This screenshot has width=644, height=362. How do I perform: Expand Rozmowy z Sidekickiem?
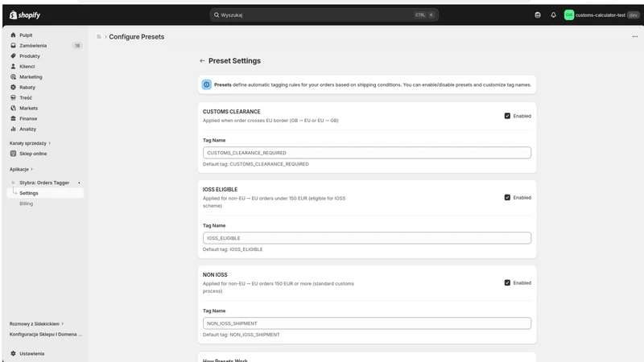point(36,324)
